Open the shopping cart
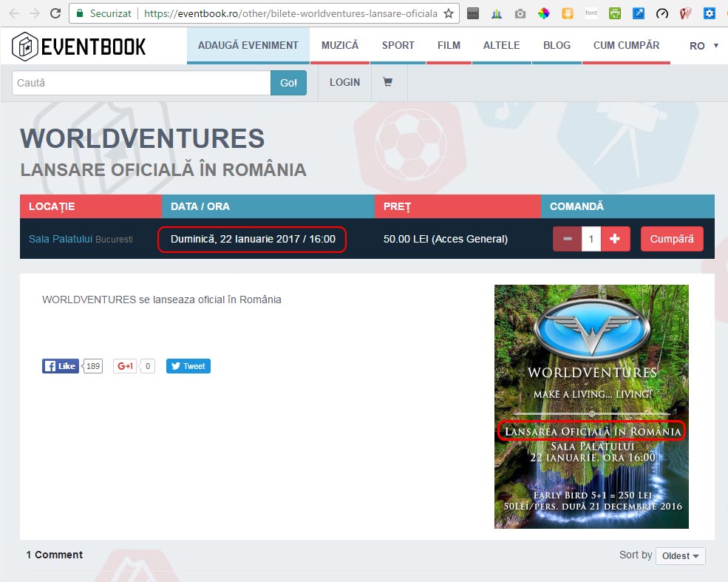This screenshot has height=582, width=728. [x=388, y=82]
